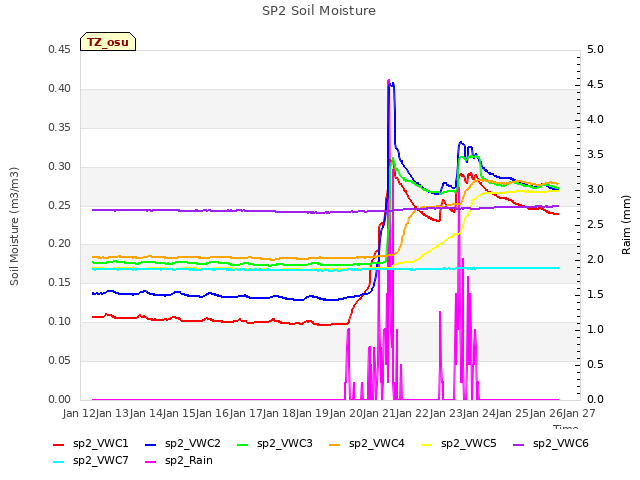Viewport: 640px width, 480px height.
Task: Click the purple sp2_VWC6 legend swatch
Action: coord(519,444)
